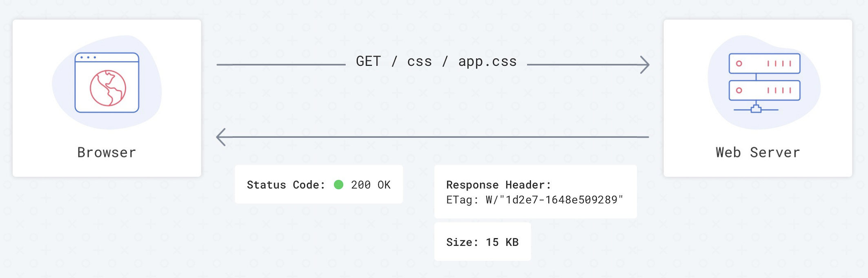The width and height of the screenshot is (868, 278).
Task: Click the red circle on the bottom server unit
Action: tap(739, 90)
